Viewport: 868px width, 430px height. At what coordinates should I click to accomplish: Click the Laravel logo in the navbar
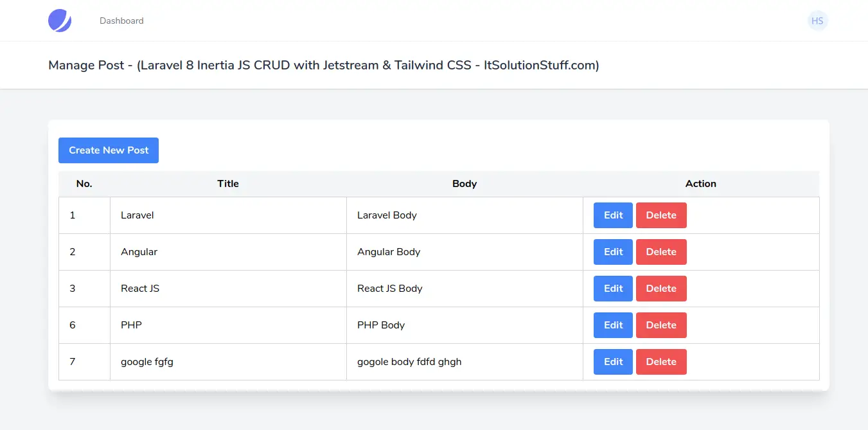click(x=59, y=20)
